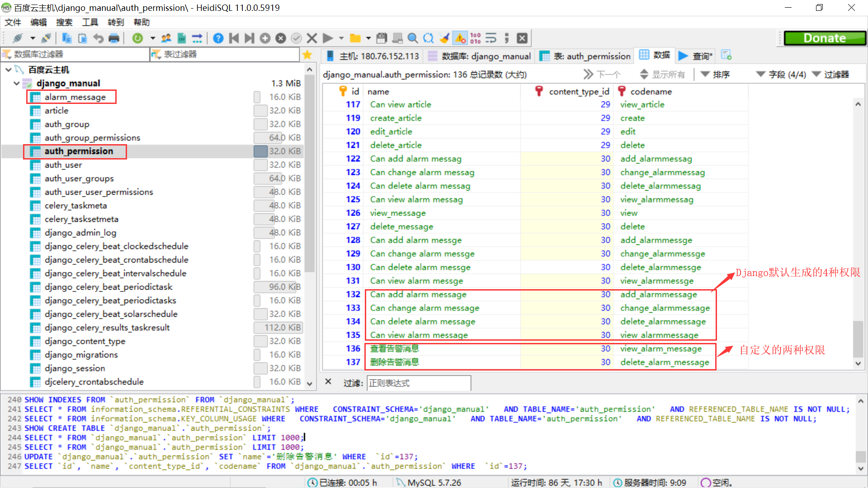Screen dimensions: 868x488
Task: Click the connect to server plug icon
Action: (x=18, y=38)
